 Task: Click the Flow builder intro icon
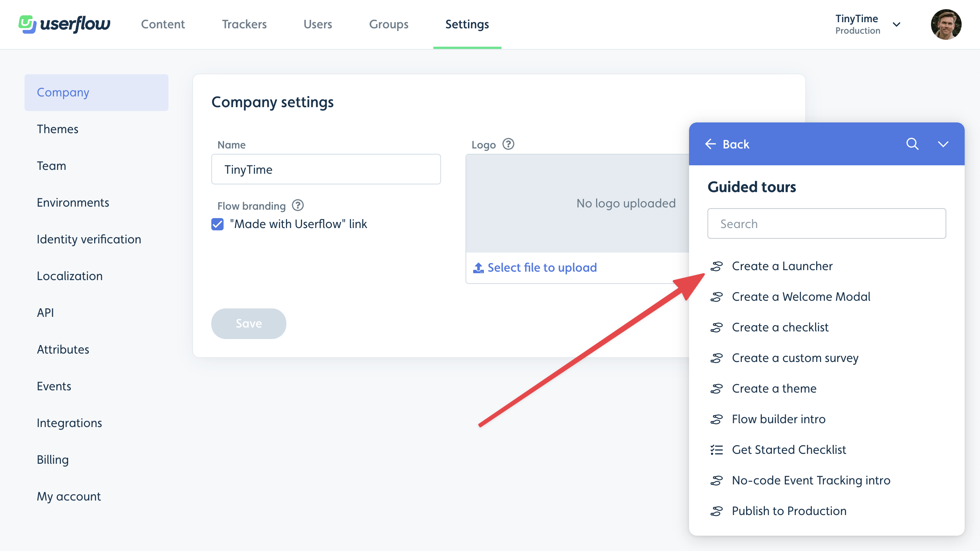coord(717,419)
